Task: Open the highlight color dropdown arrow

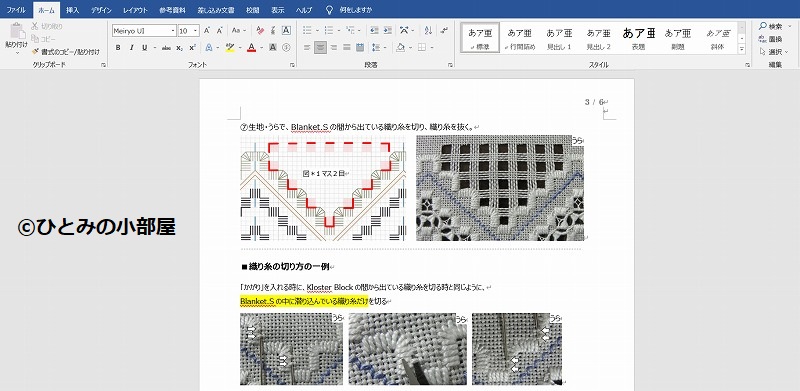Action: point(239,47)
